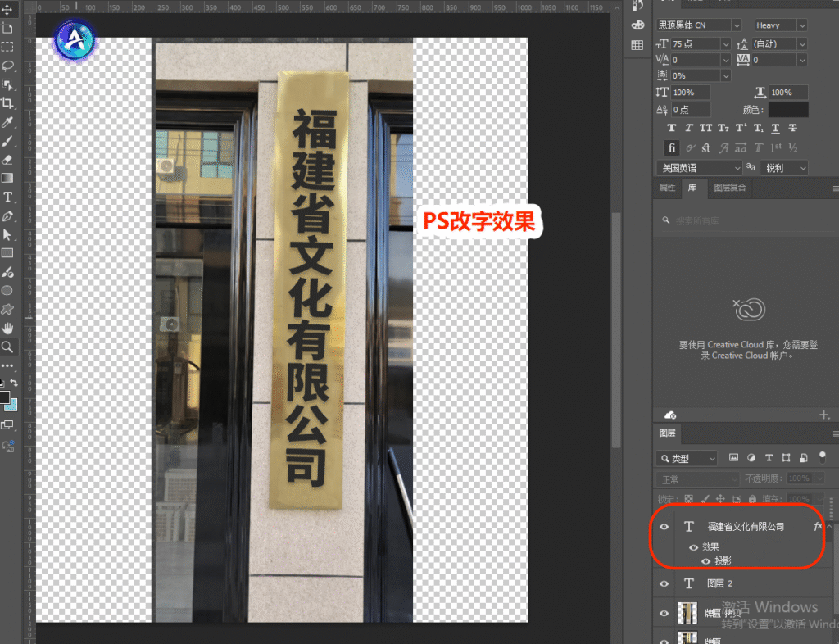Hide the 投影 drop shadow effect
This screenshot has width=839, height=644.
pos(705,561)
